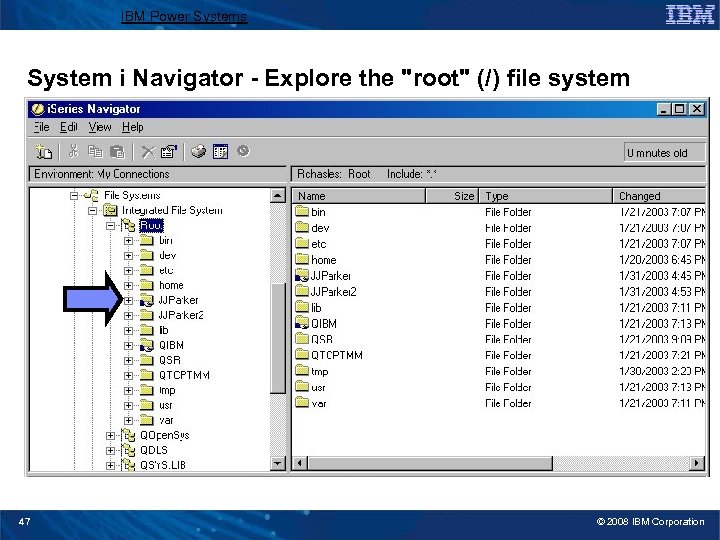
Task: Select the home row in the file list
Action: (500, 260)
